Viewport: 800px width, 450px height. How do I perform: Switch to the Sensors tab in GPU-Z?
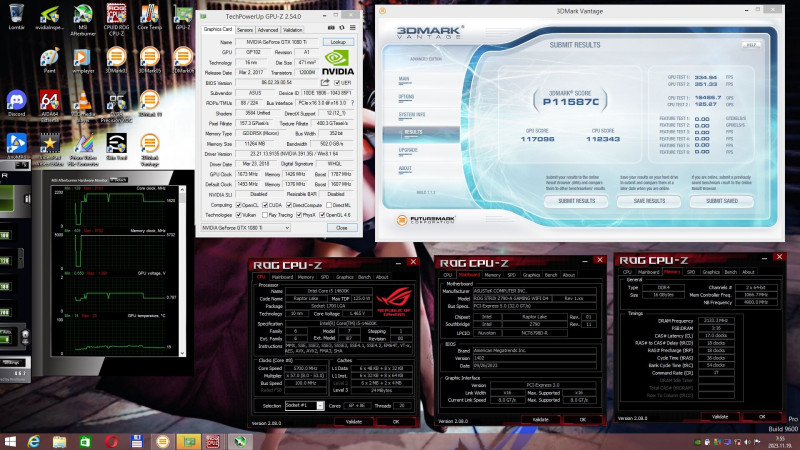tap(245, 30)
